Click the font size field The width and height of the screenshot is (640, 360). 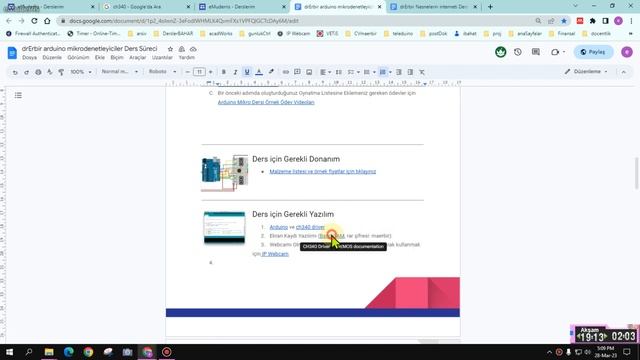(x=199, y=72)
